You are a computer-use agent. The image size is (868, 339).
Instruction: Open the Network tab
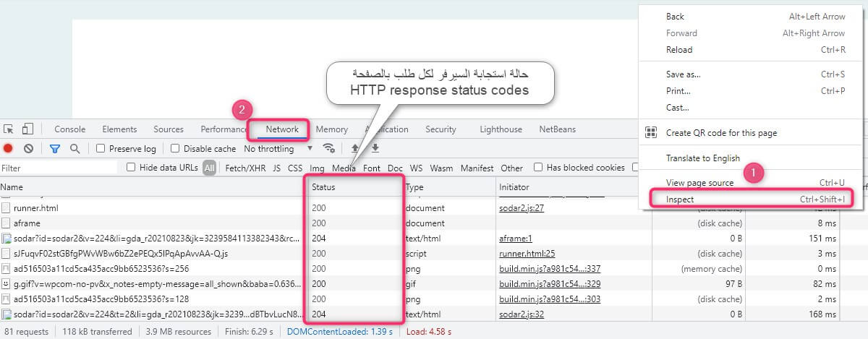tap(282, 129)
